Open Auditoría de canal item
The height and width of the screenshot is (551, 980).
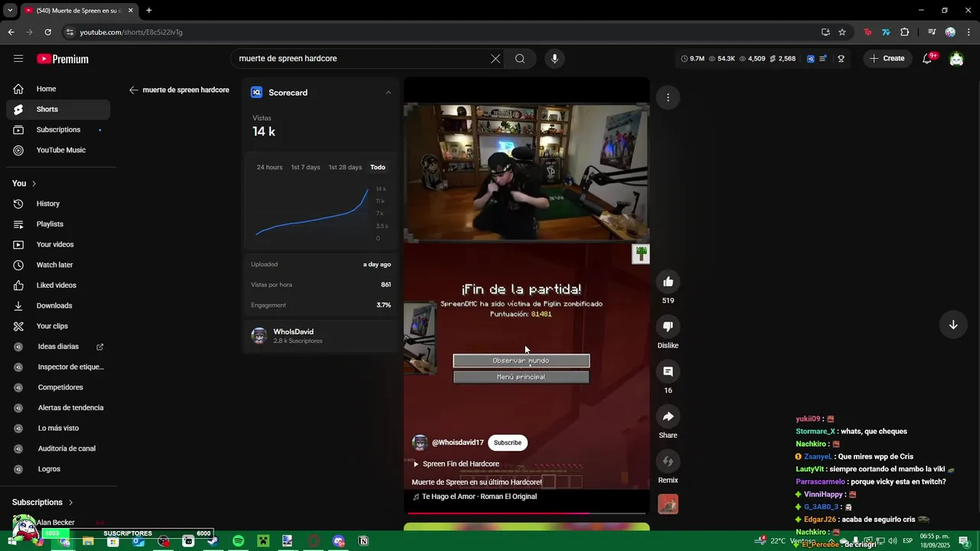pyautogui.click(x=58, y=448)
